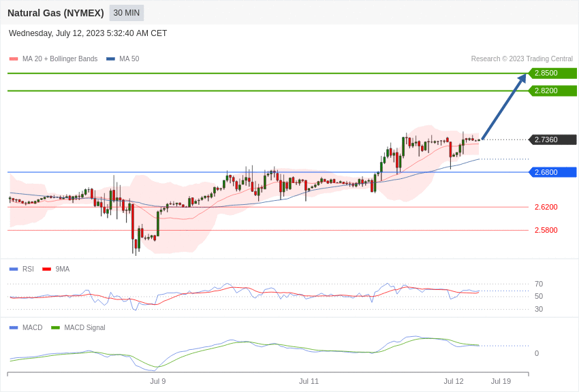579x392 pixels.
Task: Click the green MACD Signal legend swatch
Action: pyautogui.click(x=55, y=327)
